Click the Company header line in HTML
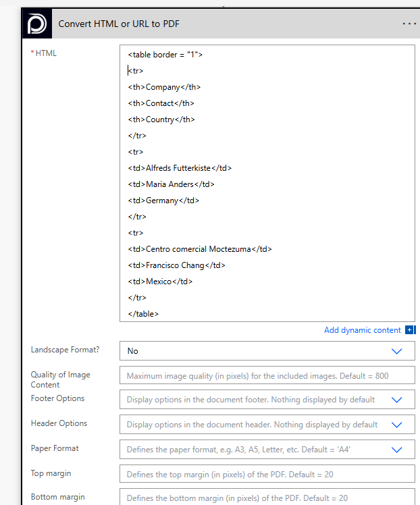 tap(164, 87)
